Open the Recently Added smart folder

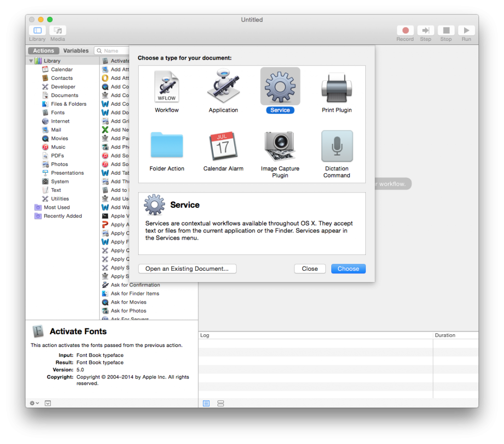pos(63,217)
